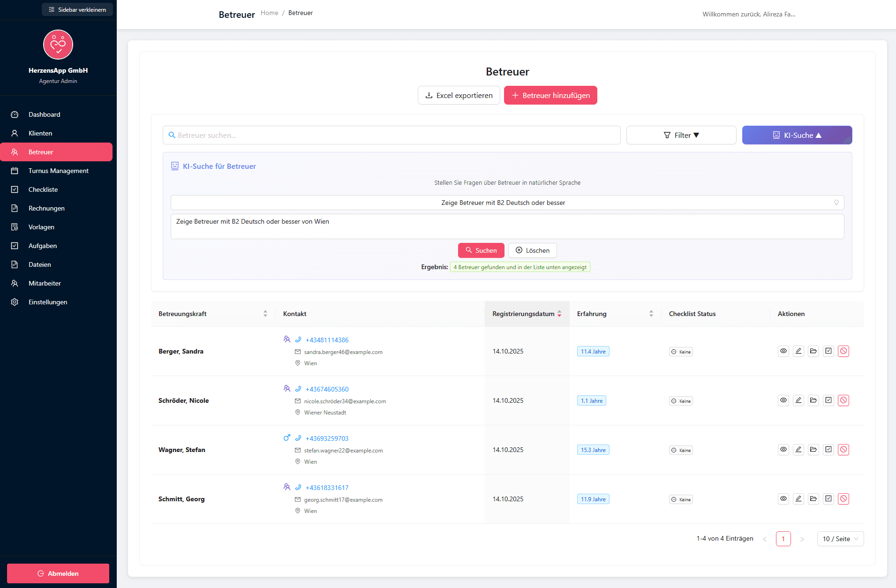Open the eye view icon for Berger, Sandra
Screen dimensions: 896x588
[x=783, y=351]
